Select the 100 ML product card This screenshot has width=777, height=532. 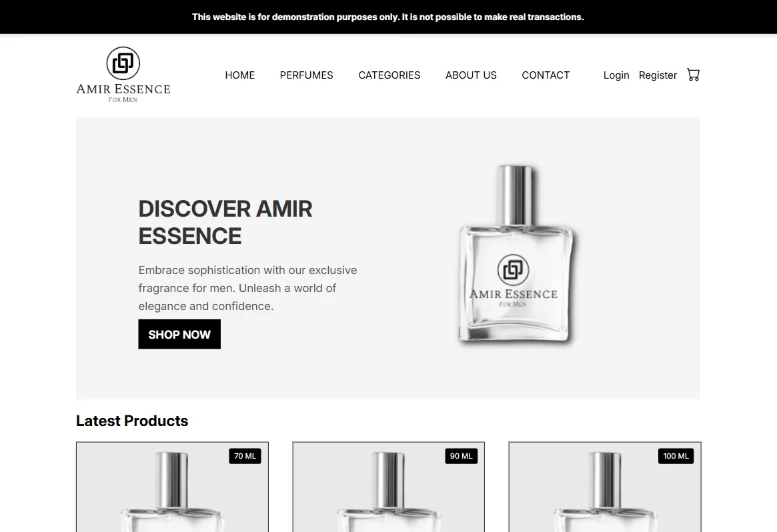604,487
